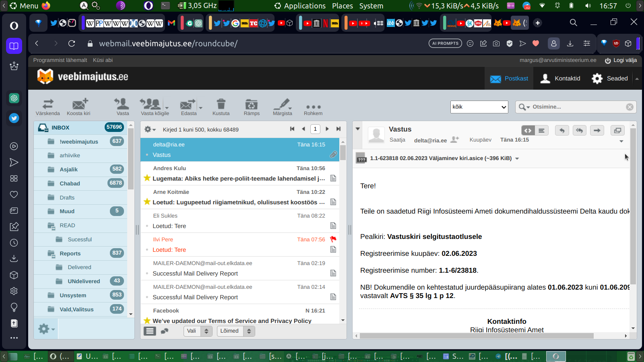
Task: Click the message list vertical scrollbar
Action: [343, 152]
